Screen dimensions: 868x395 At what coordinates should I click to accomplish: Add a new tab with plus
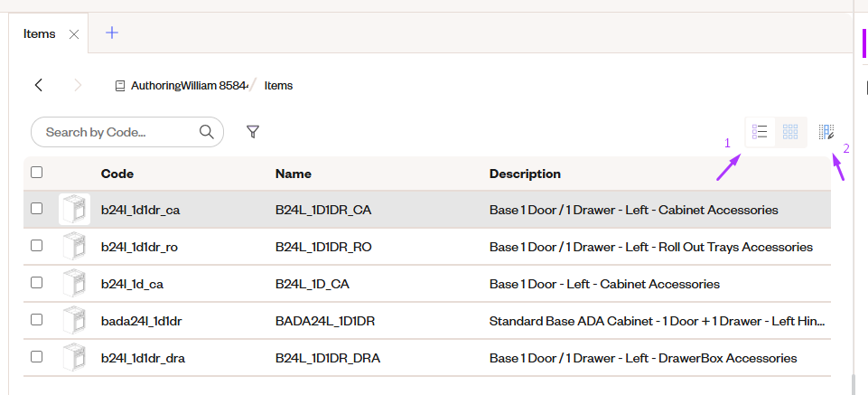tap(112, 33)
